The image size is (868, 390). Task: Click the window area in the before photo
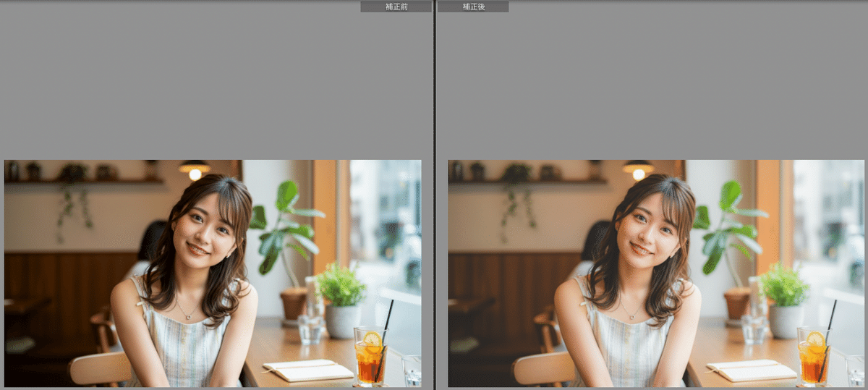(x=385, y=217)
